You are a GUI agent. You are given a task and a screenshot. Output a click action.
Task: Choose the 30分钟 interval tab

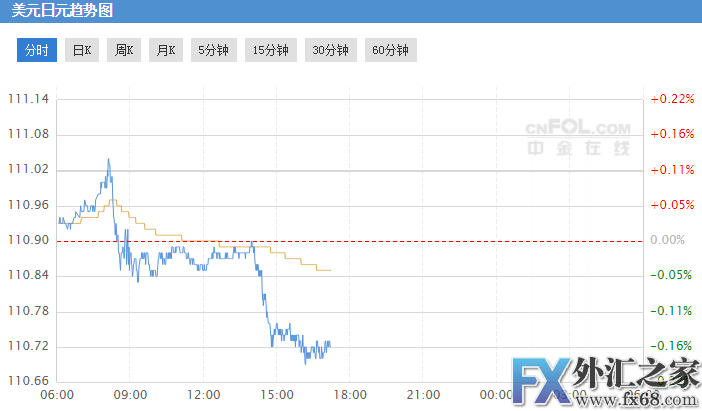tap(329, 50)
